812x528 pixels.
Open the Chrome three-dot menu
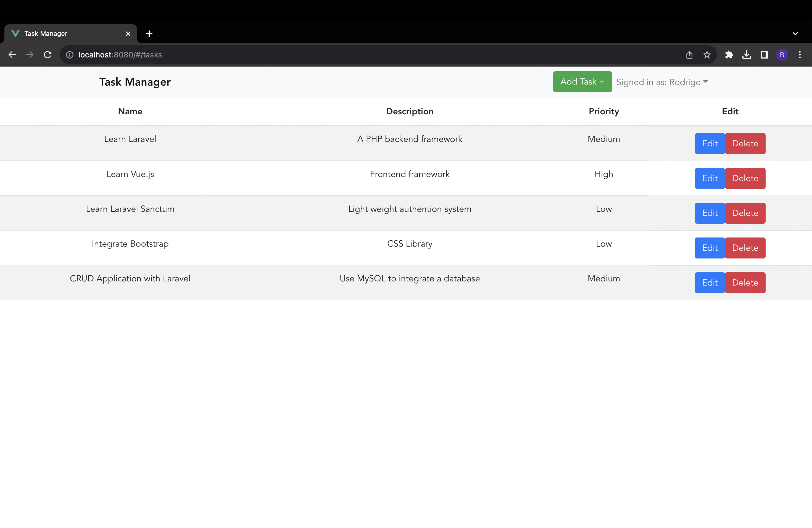(800, 55)
